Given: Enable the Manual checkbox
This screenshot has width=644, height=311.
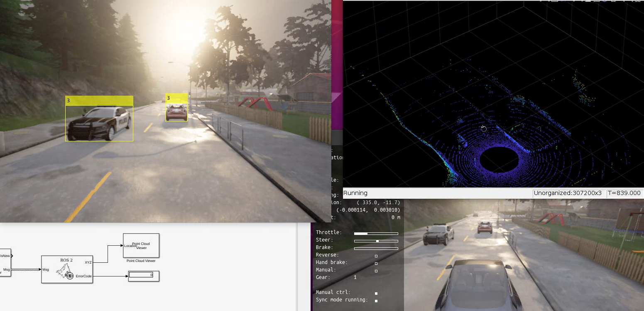Looking at the screenshot, I should [x=376, y=271].
